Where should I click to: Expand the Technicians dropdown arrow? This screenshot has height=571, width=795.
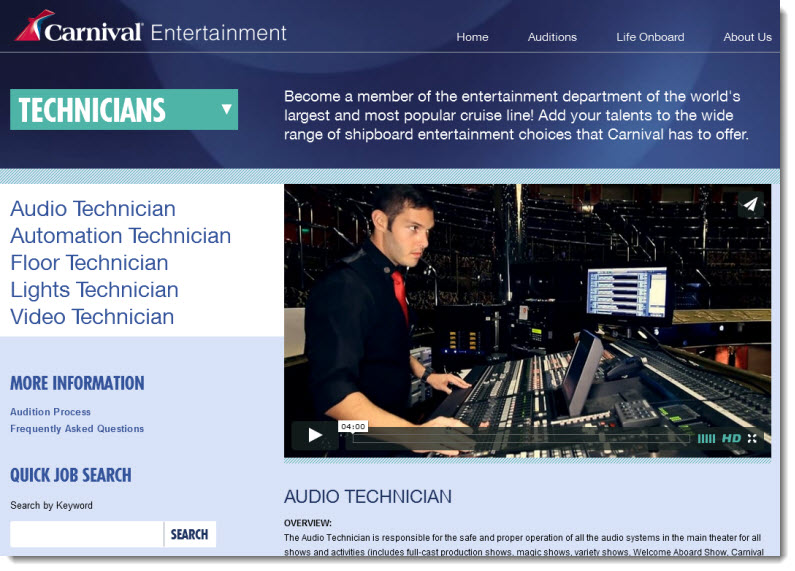coord(227,109)
